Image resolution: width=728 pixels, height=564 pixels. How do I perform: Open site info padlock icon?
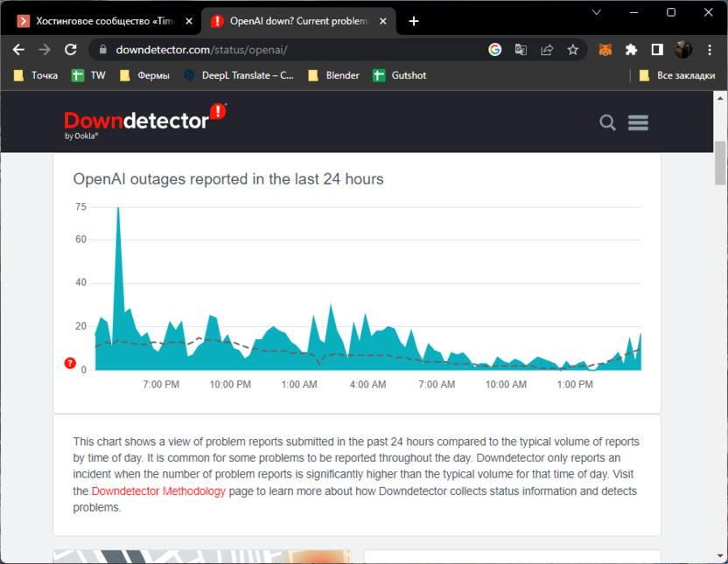click(x=103, y=50)
